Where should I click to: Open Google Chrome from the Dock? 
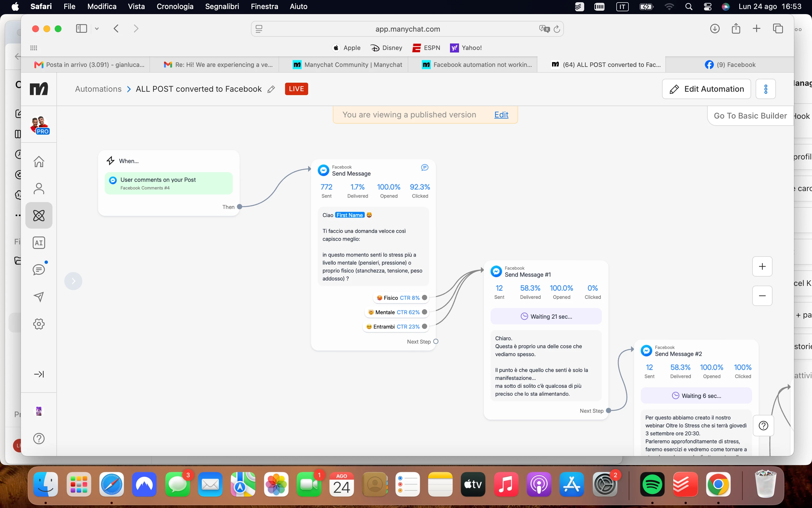718,484
